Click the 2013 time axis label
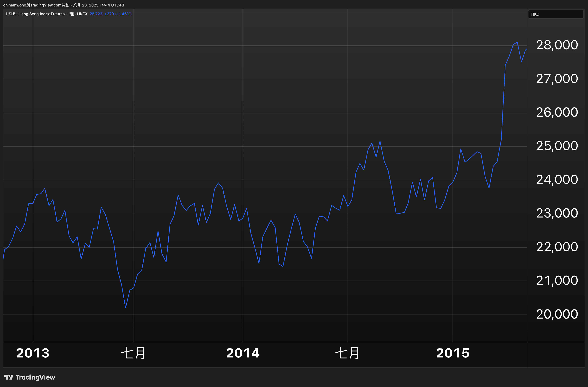Screen dimensions: 588x387 tap(33, 353)
